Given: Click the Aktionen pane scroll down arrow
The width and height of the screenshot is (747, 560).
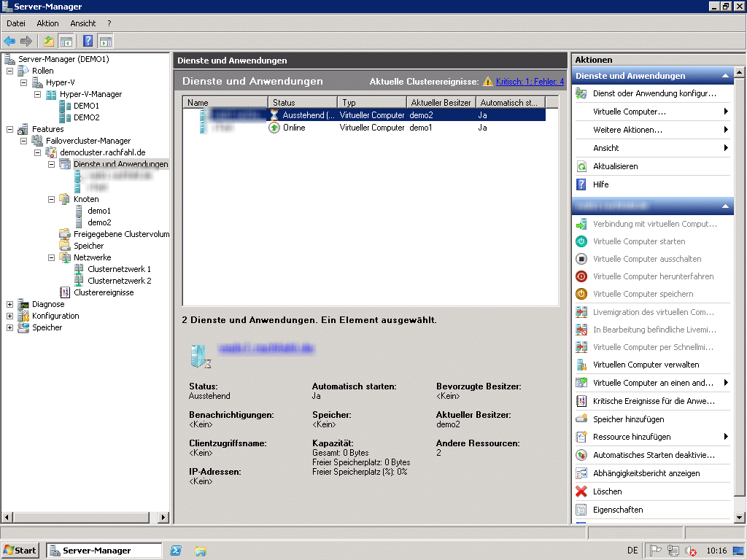Looking at the screenshot, I should (x=740, y=518).
